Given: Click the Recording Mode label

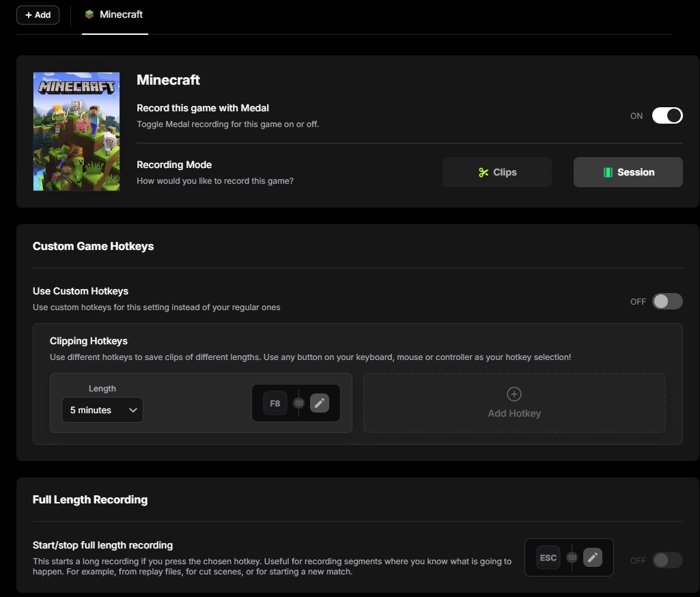Looking at the screenshot, I should tap(174, 165).
